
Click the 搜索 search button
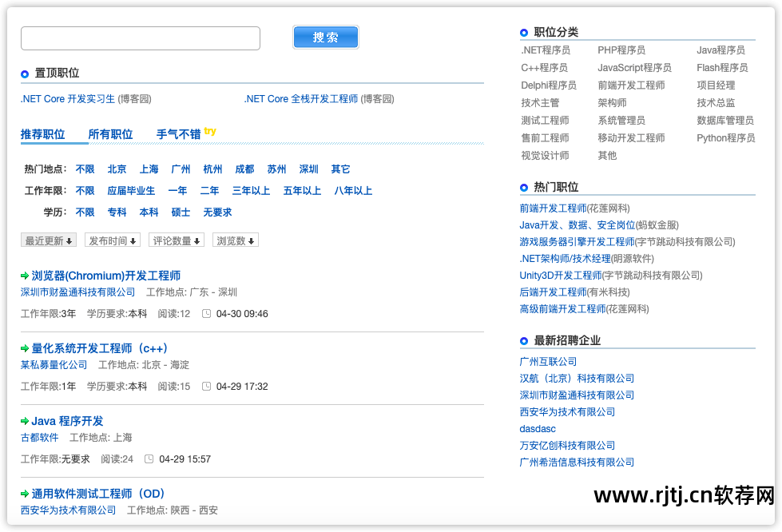tap(325, 37)
